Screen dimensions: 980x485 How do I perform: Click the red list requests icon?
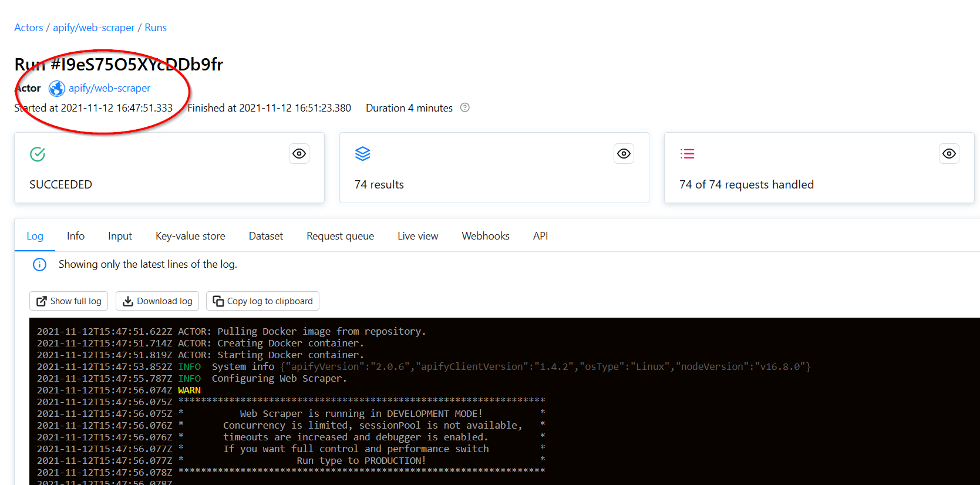(x=688, y=154)
